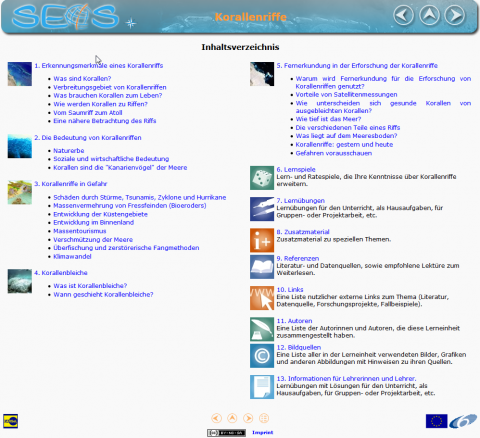Click the footer up arrow icon

pos(232,418)
